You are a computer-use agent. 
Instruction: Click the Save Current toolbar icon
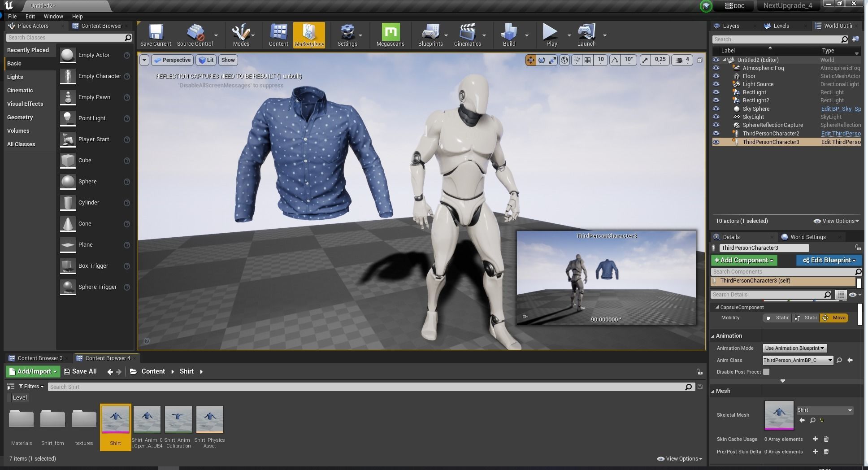click(x=156, y=35)
